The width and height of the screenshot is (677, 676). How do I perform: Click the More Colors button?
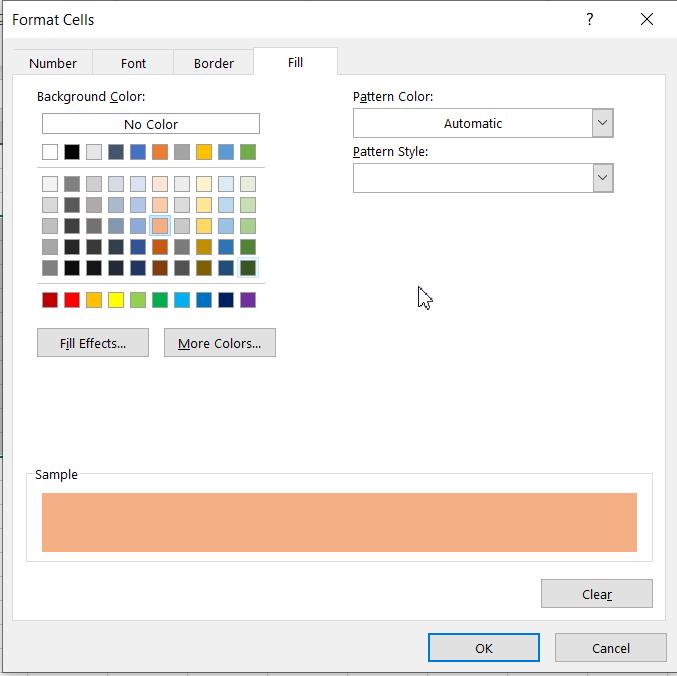pyautogui.click(x=219, y=343)
